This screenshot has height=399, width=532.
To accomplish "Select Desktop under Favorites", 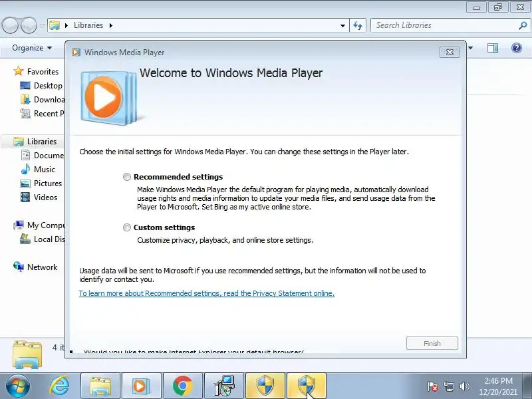I will (x=48, y=86).
